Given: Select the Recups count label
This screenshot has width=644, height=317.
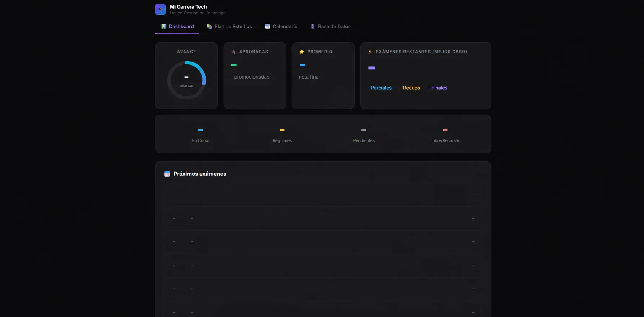Looking at the screenshot, I should (410, 88).
